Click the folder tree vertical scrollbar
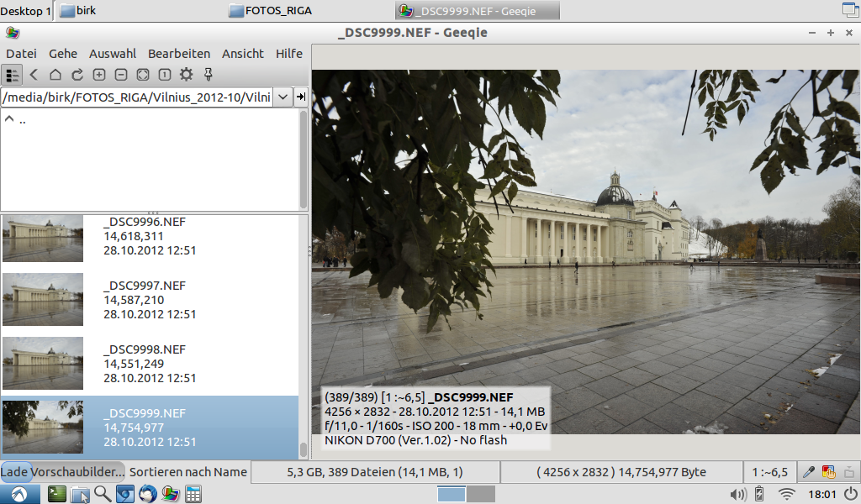Image resolution: width=861 pixels, height=504 pixels. (x=303, y=159)
